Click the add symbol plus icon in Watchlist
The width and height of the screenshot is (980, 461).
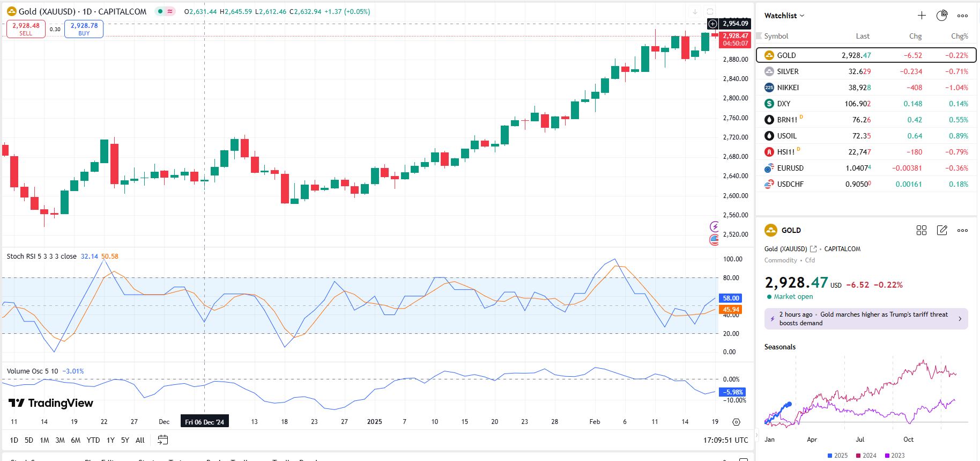point(922,16)
